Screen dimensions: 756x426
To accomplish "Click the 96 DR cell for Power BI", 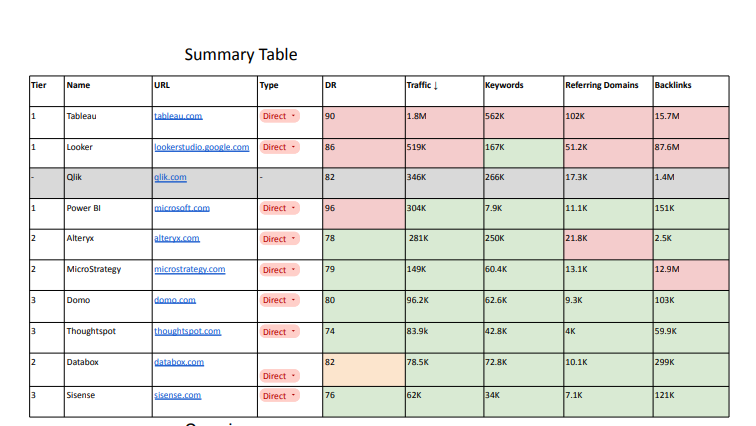I will tap(364, 213).
